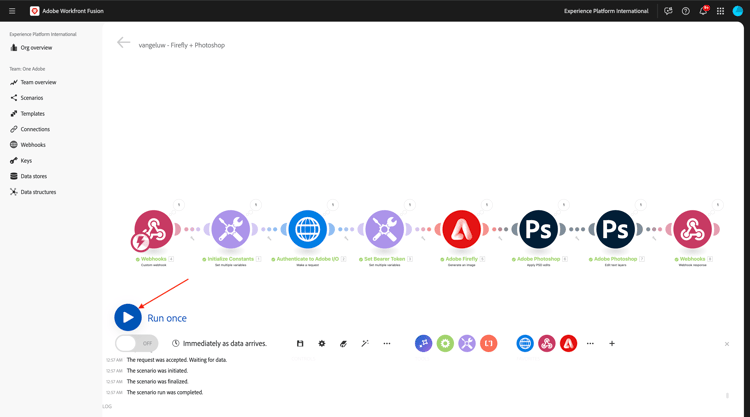Click log line 'The scenario was finalized.'
This screenshot has height=417, width=750.
[157, 382]
